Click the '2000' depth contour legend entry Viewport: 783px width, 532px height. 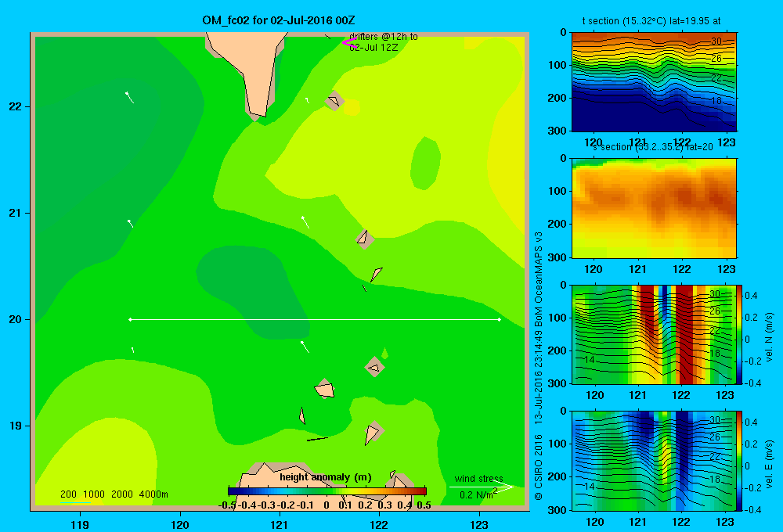point(122,494)
